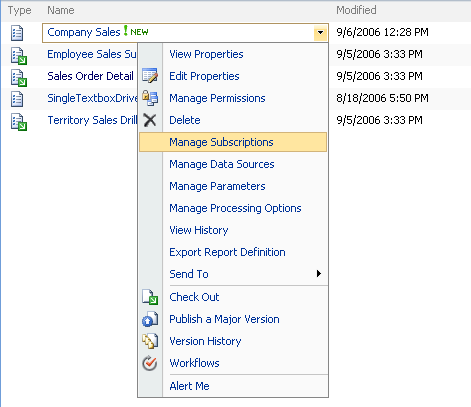This screenshot has width=471, height=407.
Task: Click Territory Sales row's modified date
Action: (379, 120)
